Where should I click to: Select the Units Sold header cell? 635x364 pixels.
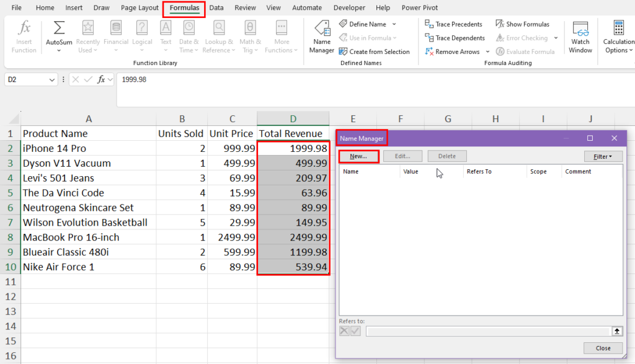pos(182,133)
